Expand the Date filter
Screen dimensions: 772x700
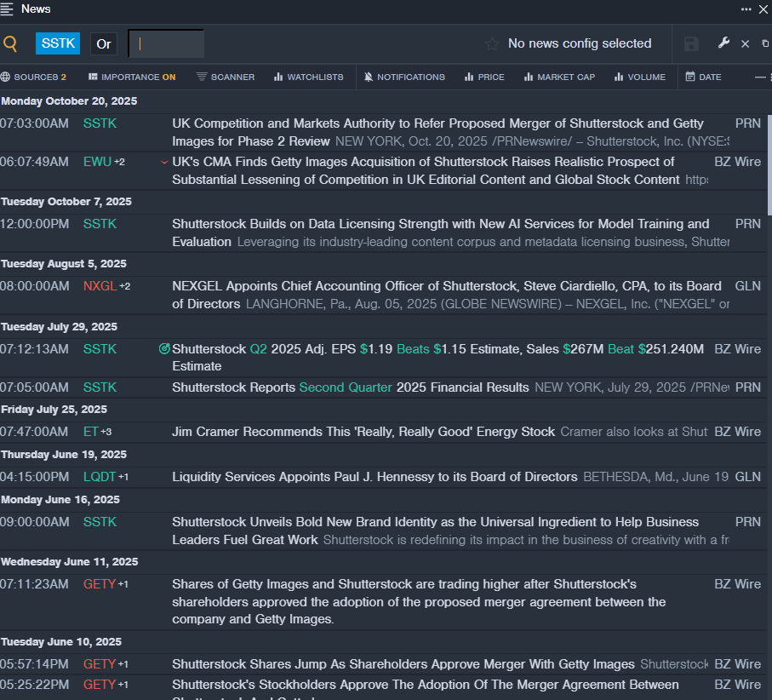703,77
